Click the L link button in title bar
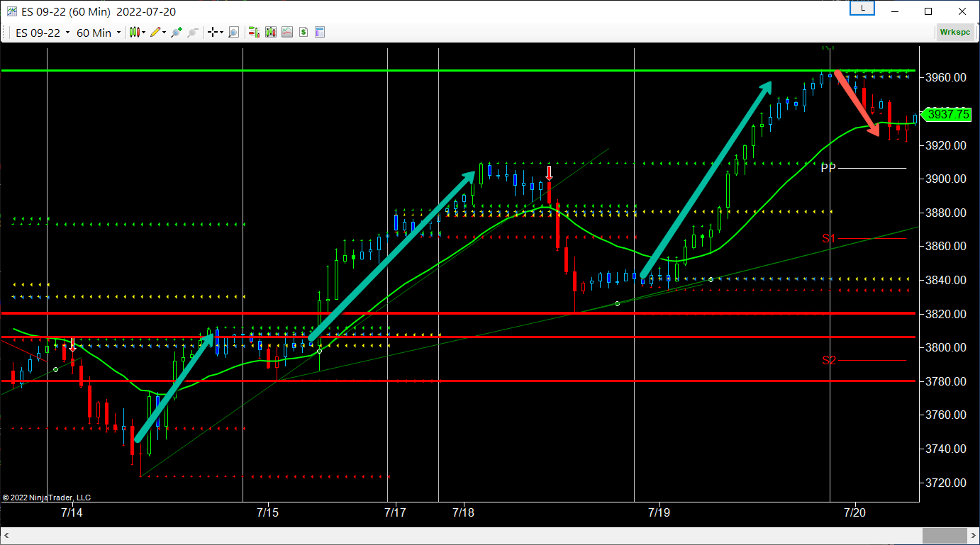Viewport: 980px width, 545px height. pyautogui.click(x=862, y=8)
